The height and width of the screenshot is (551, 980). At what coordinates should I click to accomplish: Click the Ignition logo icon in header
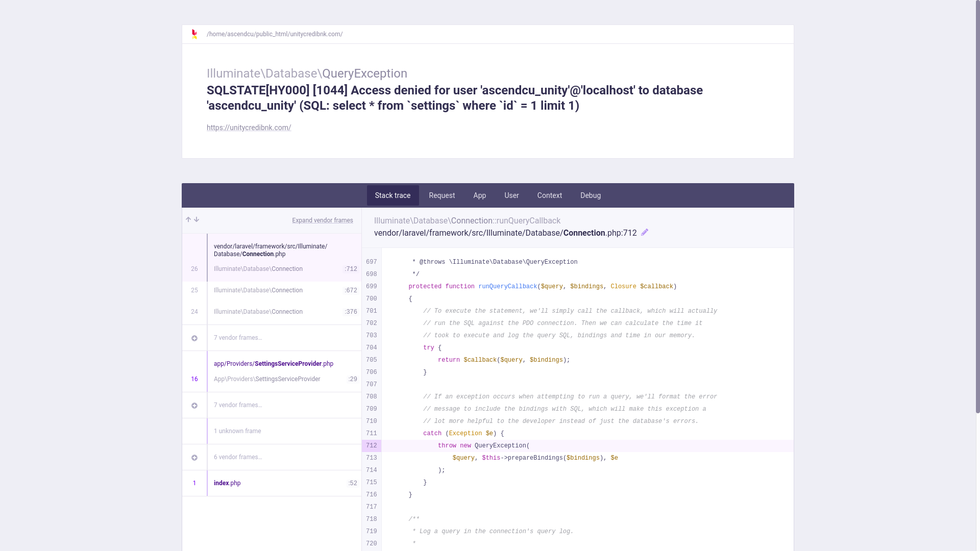pos(194,34)
